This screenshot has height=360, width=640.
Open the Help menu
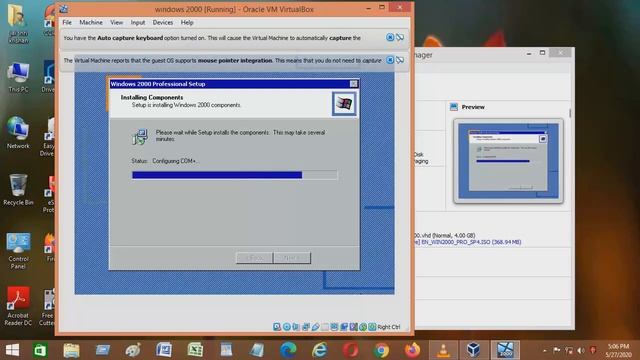(x=187, y=22)
